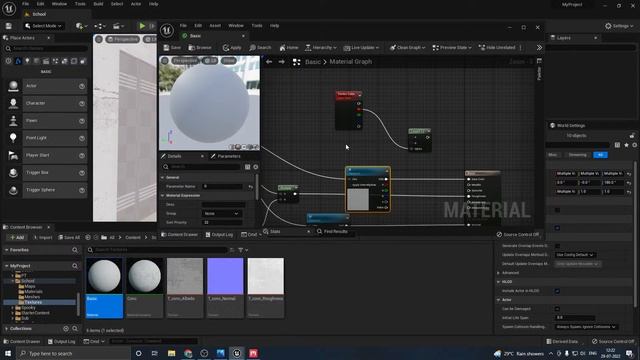Select the Layers tab
Screen dimensions: 640x360
[563, 38]
